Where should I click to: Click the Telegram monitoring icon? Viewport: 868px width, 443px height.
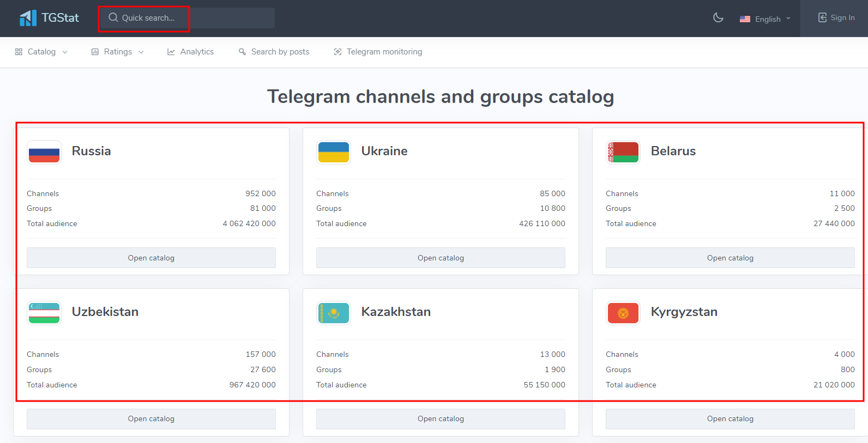pos(337,52)
